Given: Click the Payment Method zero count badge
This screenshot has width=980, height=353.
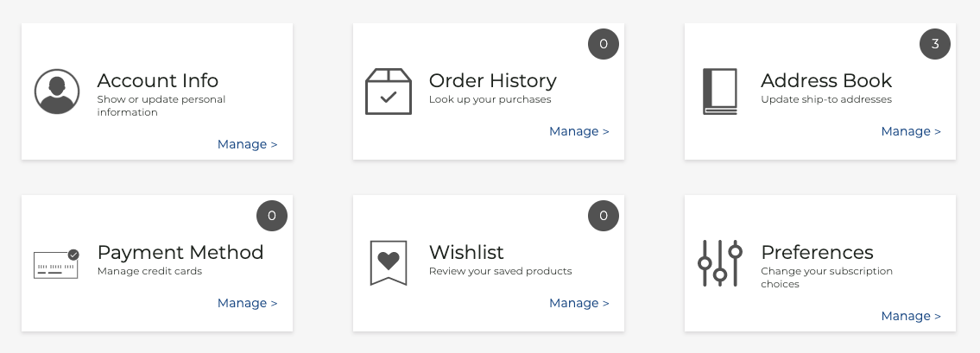Looking at the screenshot, I should [272, 216].
